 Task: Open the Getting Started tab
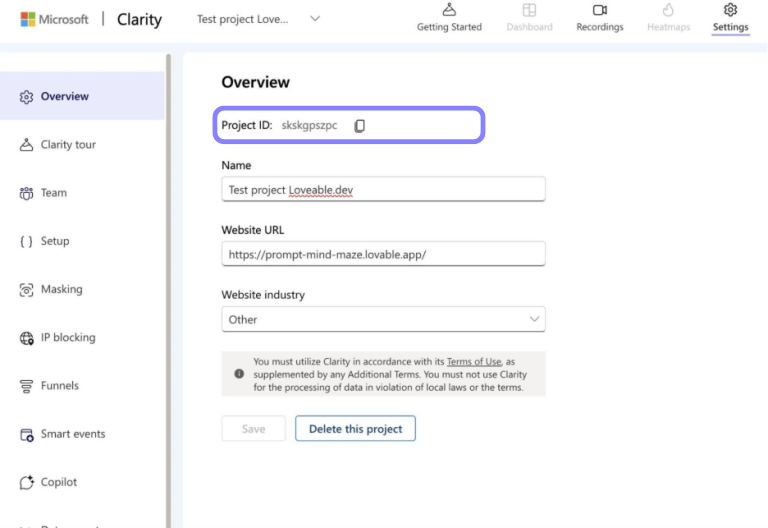tap(449, 18)
